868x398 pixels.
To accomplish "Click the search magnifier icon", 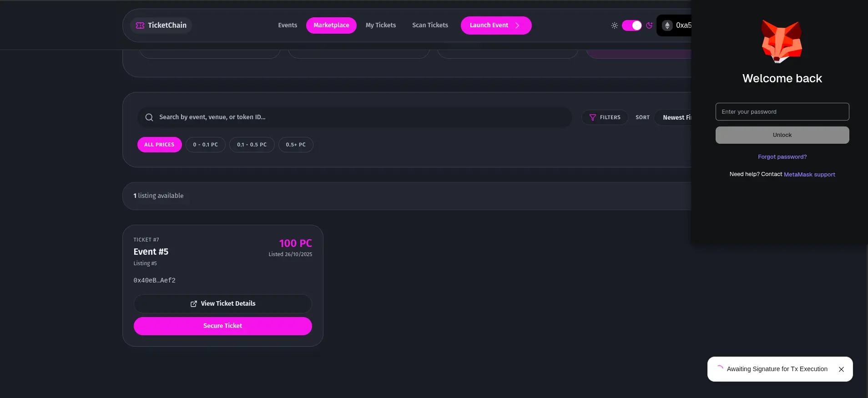I will [x=149, y=117].
